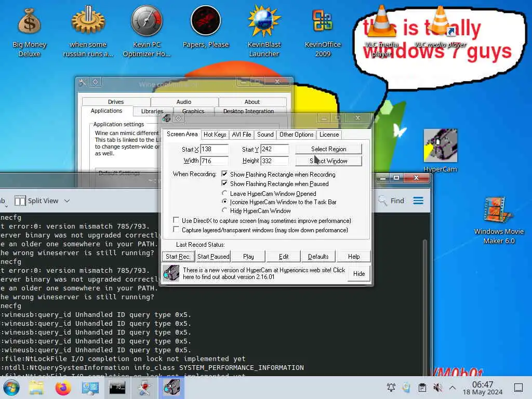Toggle Show Flashing Rectangle when Paused
The width and height of the screenshot is (532, 399).
(224, 183)
